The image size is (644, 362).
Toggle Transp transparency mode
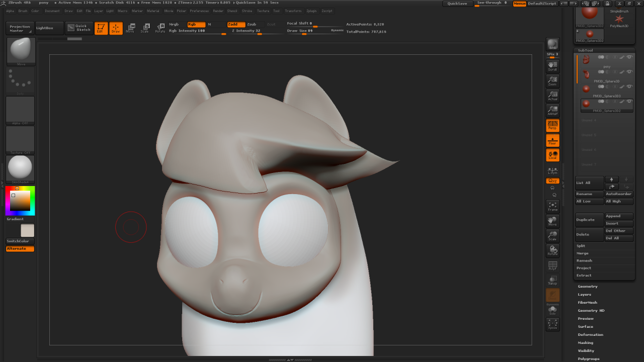tap(552, 280)
